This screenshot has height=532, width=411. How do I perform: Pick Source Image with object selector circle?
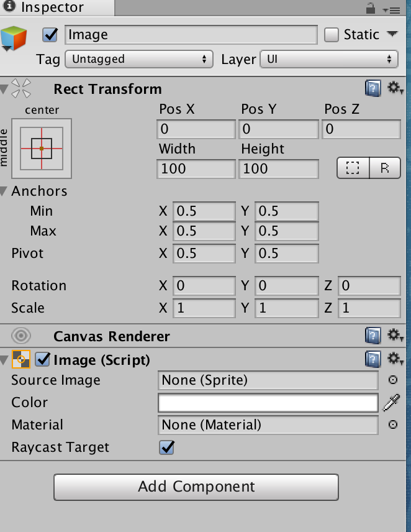click(393, 380)
